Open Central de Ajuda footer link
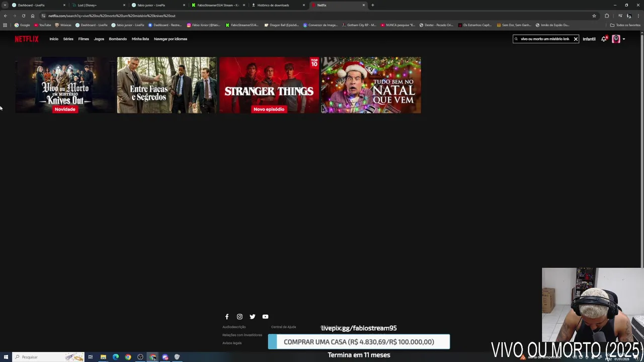Viewport: 644px width, 362px height. click(x=283, y=327)
